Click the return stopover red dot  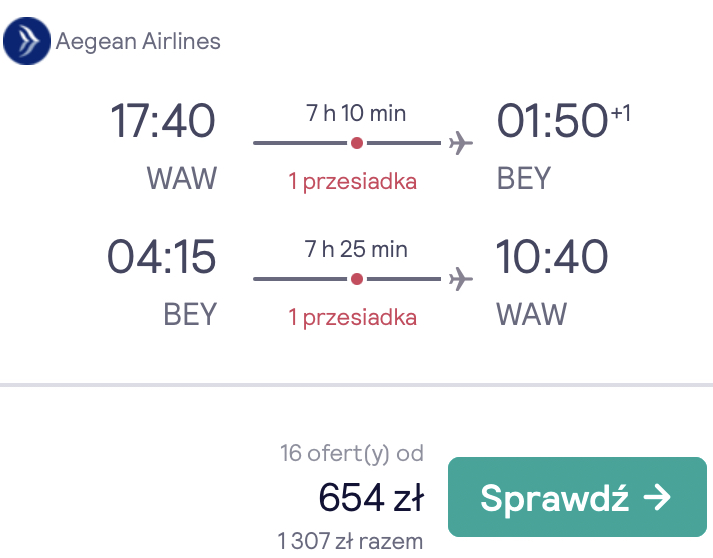(357, 279)
